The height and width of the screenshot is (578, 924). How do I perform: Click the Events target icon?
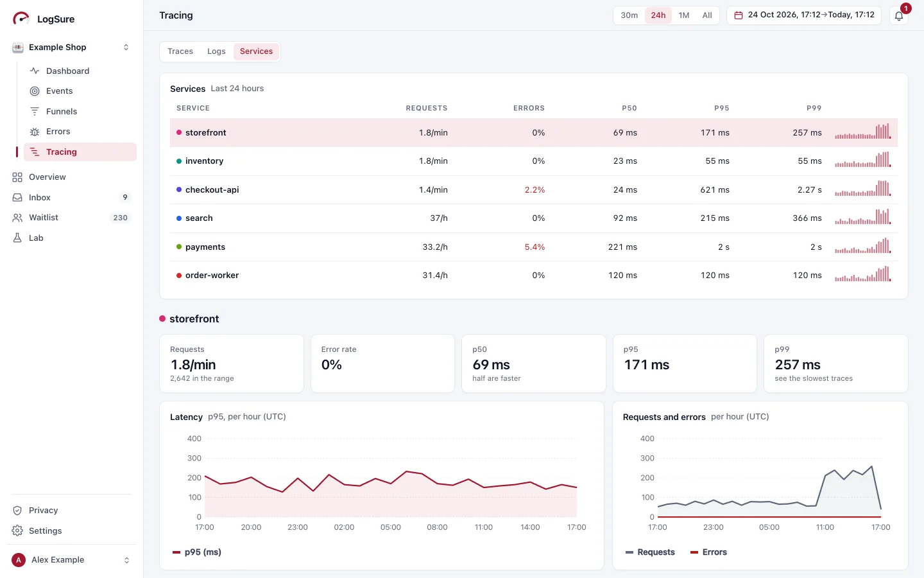35,91
